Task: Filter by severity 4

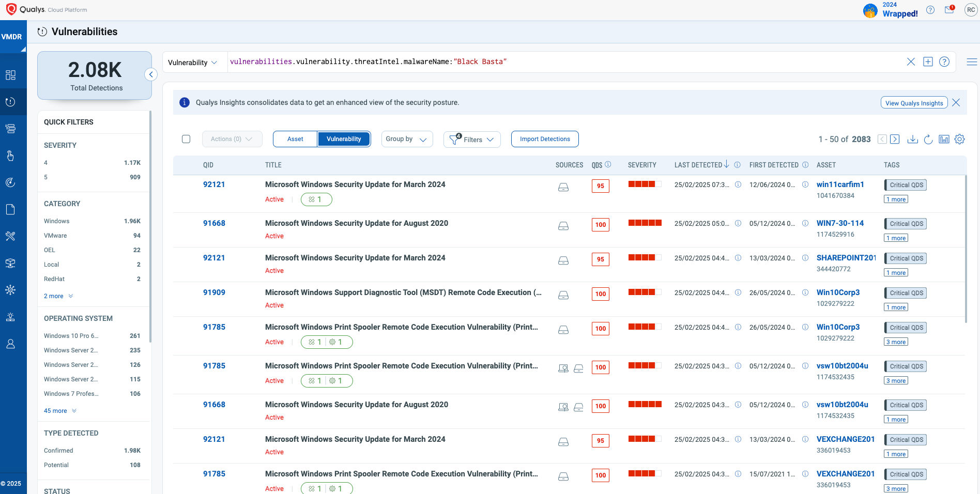Action: [x=92, y=163]
